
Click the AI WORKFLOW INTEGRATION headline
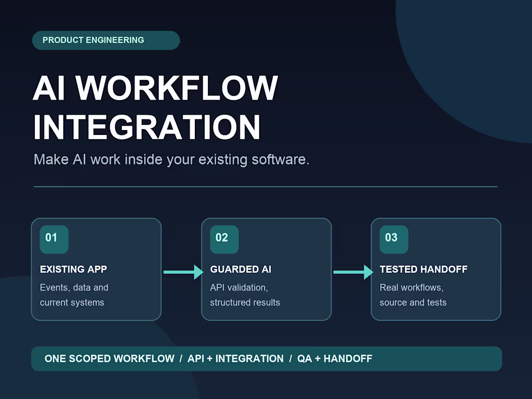point(155,107)
